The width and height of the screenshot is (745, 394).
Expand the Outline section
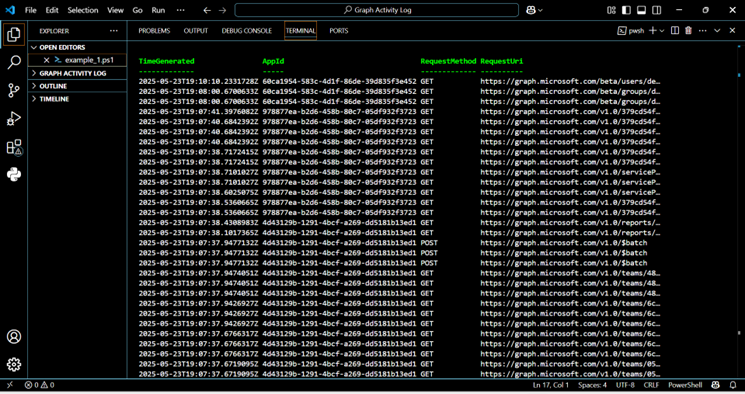coord(77,86)
